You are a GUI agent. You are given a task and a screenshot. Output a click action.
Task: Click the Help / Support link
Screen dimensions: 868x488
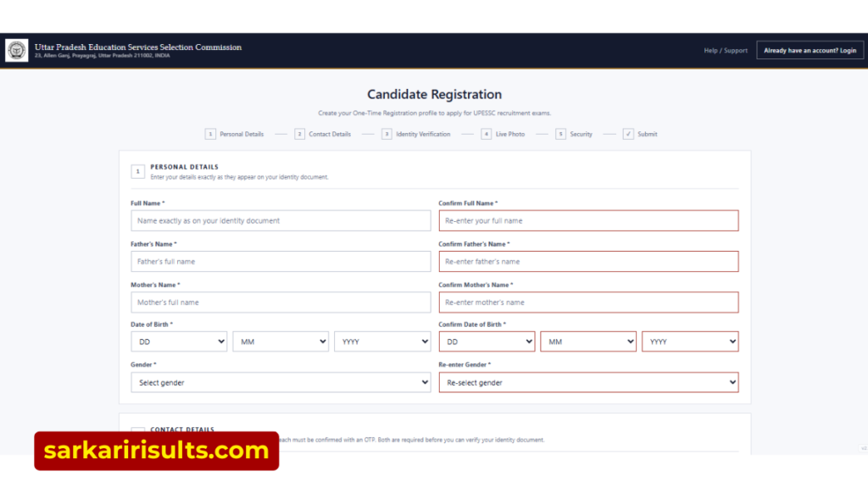[726, 50]
